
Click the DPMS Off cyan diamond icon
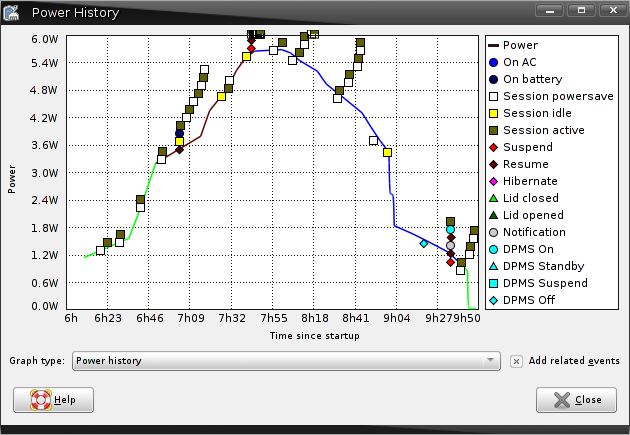(493, 300)
